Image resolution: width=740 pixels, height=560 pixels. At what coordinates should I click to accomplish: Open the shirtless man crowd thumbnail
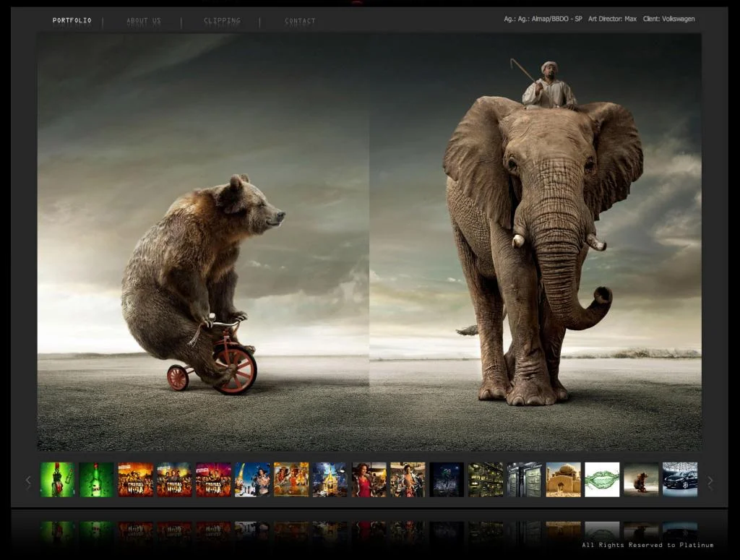(x=408, y=479)
